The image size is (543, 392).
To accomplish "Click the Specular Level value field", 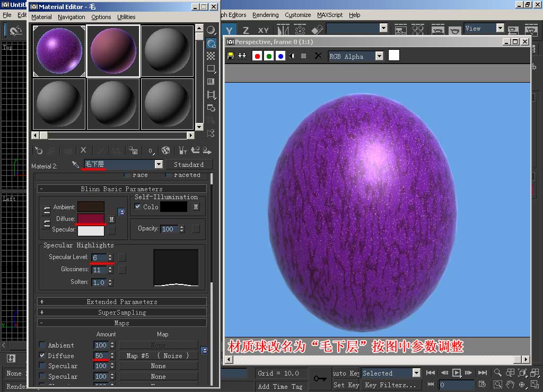I will [x=99, y=257].
